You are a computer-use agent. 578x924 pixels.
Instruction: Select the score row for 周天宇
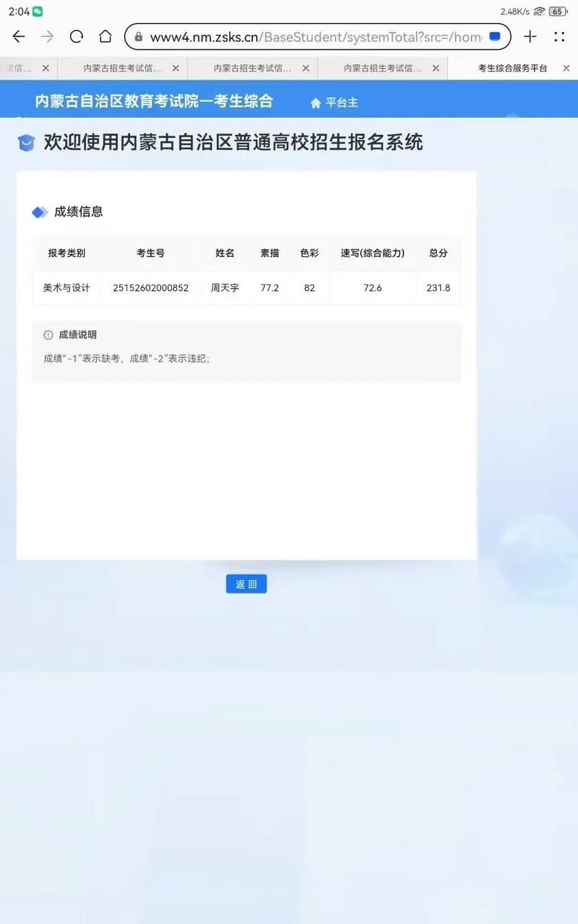[246, 287]
